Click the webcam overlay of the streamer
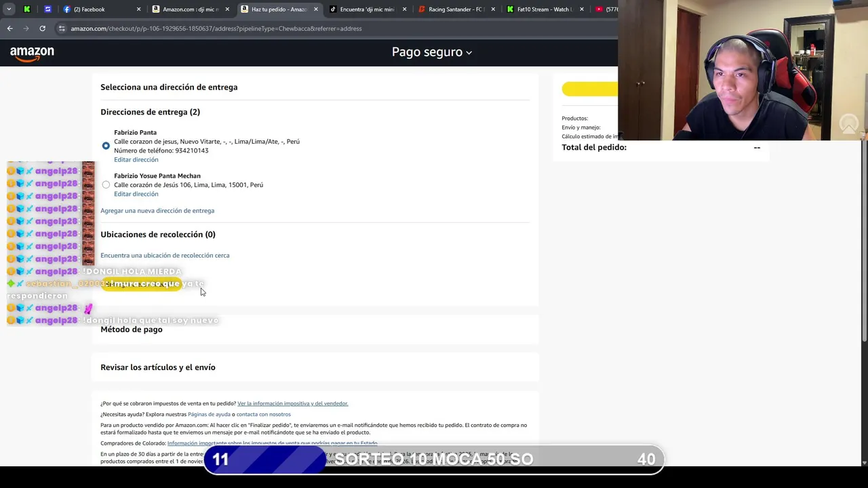Screen dimensions: 868x488 [x=743, y=70]
